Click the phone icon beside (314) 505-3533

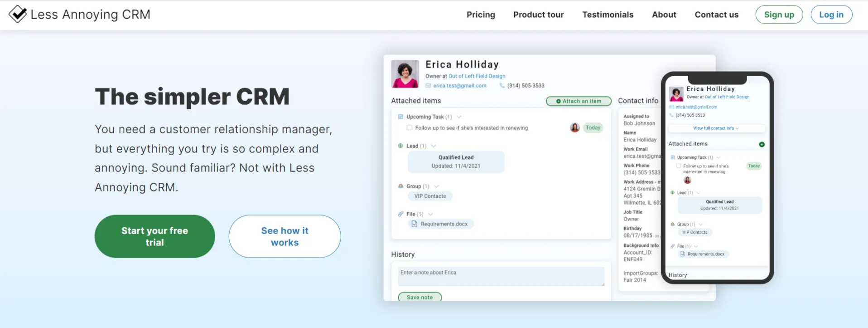(x=502, y=86)
